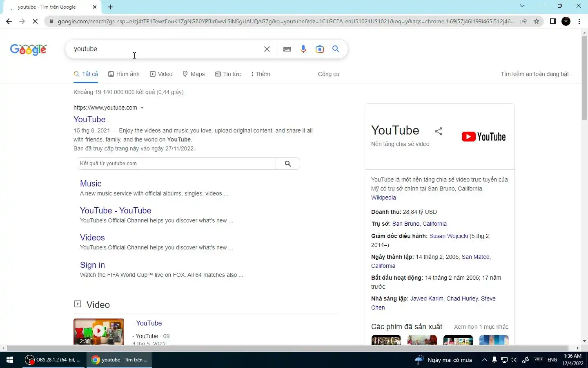Image resolution: width=588 pixels, height=368 pixels.
Task: Open the tab search chevron in title bar
Action: (x=522, y=6)
